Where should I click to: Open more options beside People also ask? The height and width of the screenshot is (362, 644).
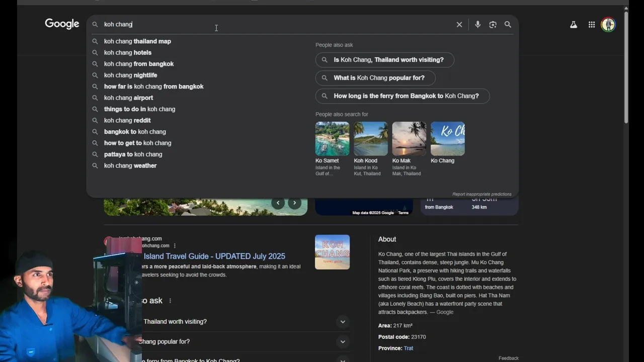(170, 301)
